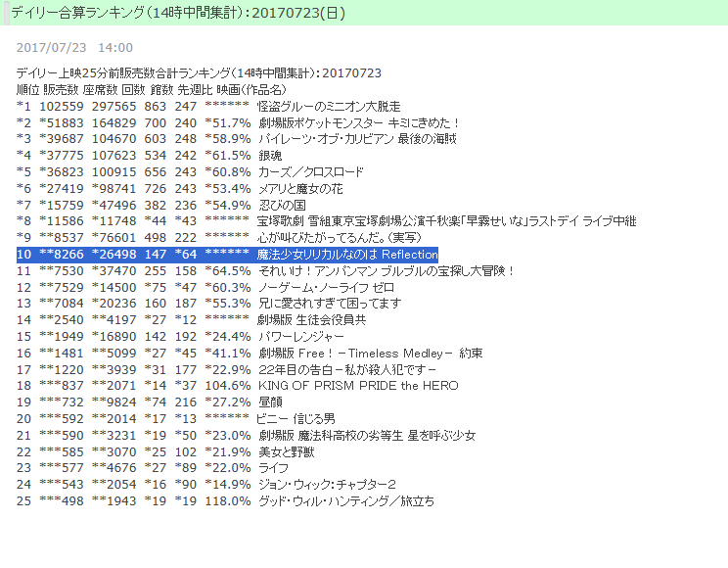Click the seat count *26498 in the highlighted row

[114, 255]
